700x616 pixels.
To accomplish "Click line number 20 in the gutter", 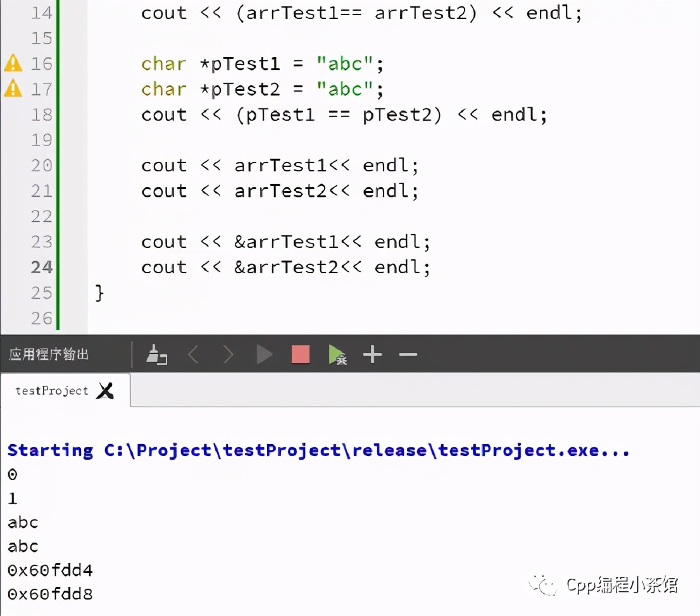I will pos(42,166).
